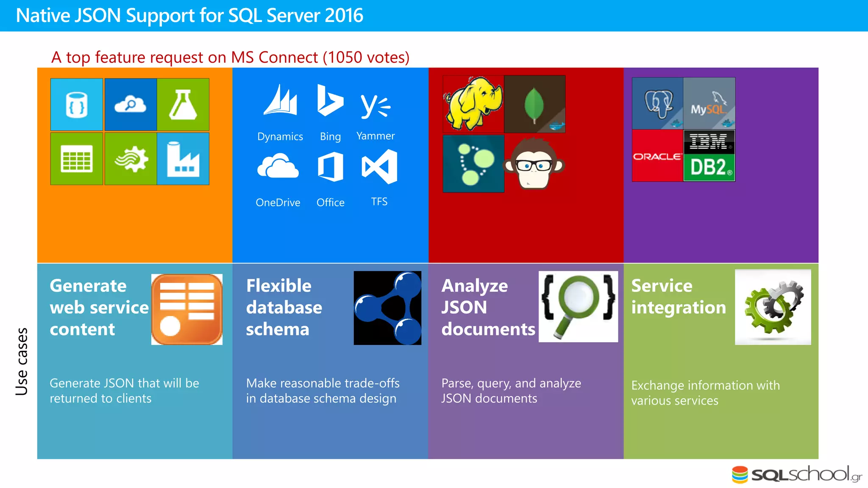
Task: Click the green dots on teal icon
Action: [473, 164]
